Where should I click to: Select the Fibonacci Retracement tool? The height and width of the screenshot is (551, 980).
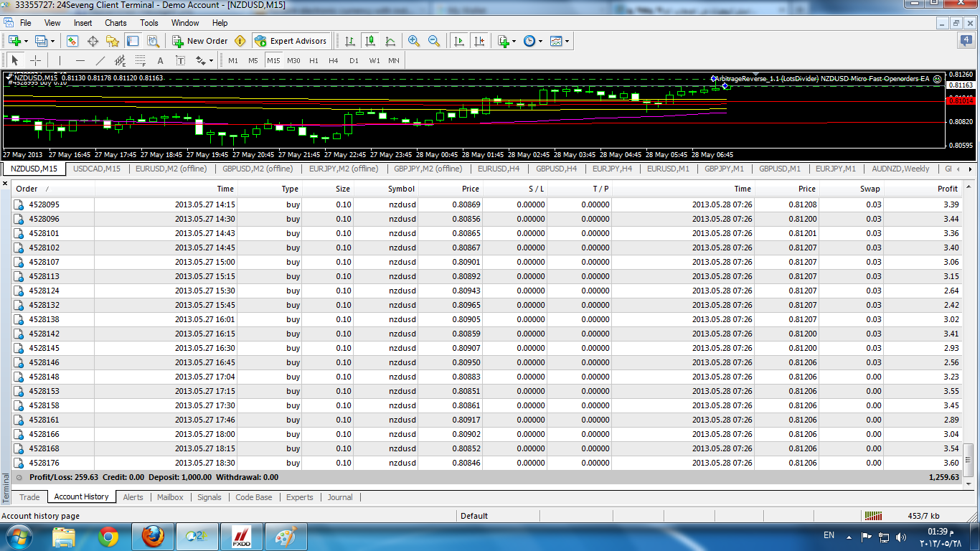coord(140,60)
